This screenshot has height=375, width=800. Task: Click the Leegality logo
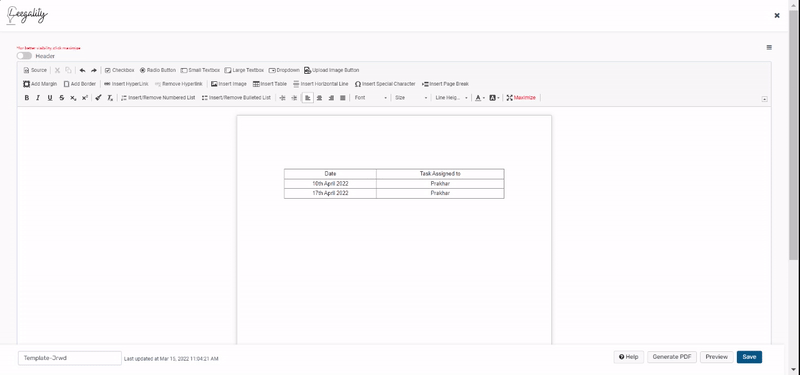tap(27, 15)
